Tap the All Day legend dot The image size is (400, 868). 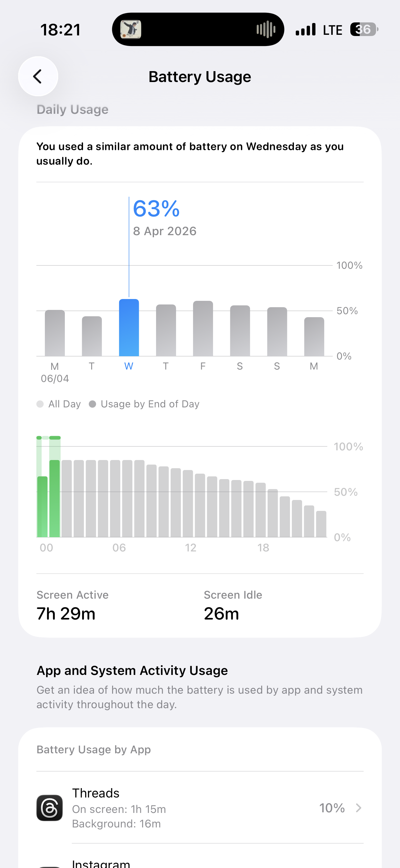[40, 404]
